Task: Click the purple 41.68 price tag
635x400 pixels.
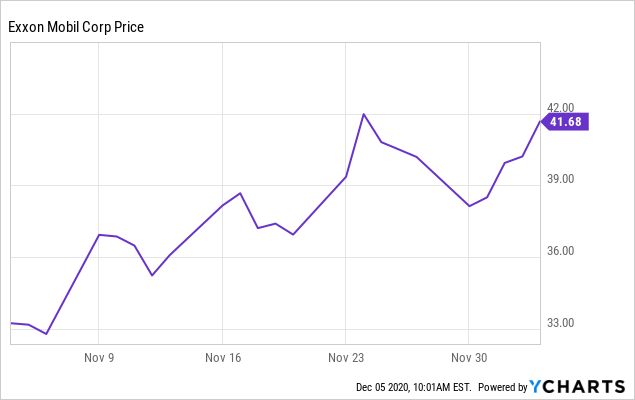Action: pos(566,122)
